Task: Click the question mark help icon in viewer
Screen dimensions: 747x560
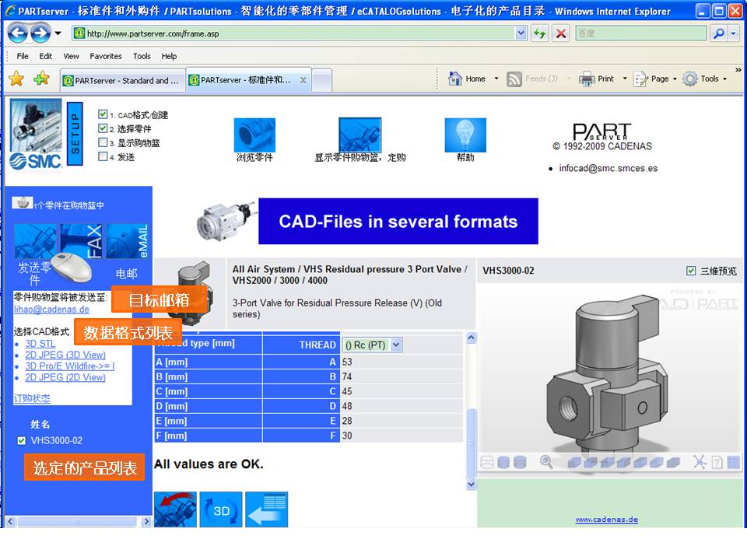Action: coord(717,462)
